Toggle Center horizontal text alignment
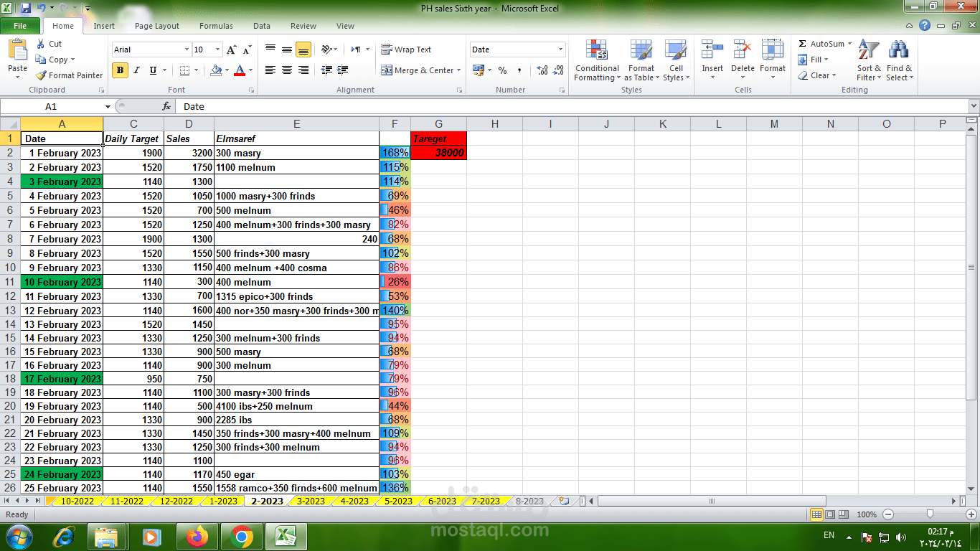980x551 pixels. pos(286,70)
